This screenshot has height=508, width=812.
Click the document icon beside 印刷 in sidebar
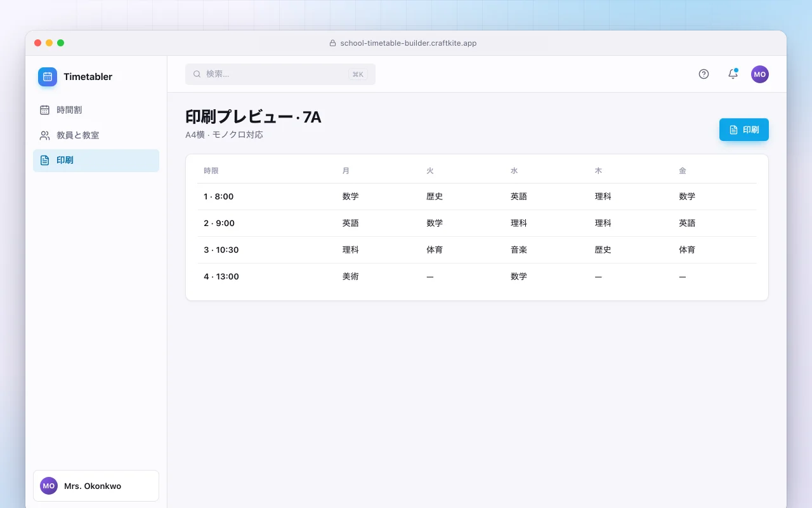coord(44,161)
